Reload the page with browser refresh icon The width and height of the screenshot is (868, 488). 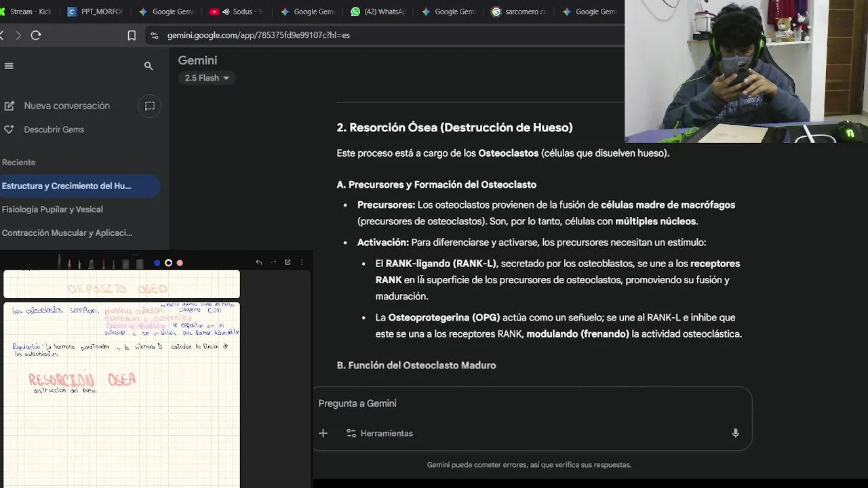[36, 35]
